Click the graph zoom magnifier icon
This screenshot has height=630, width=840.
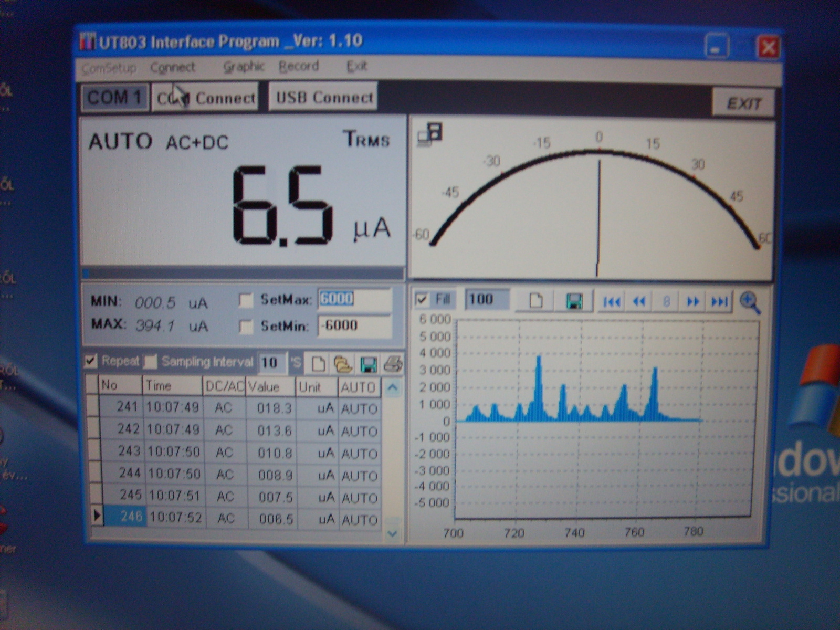(750, 303)
